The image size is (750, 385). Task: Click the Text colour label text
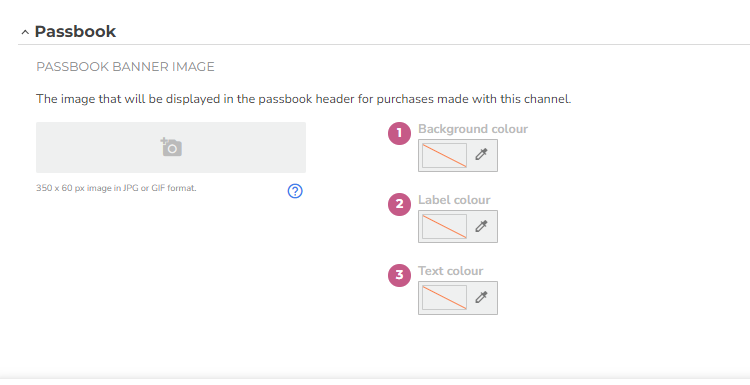[451, 271]
